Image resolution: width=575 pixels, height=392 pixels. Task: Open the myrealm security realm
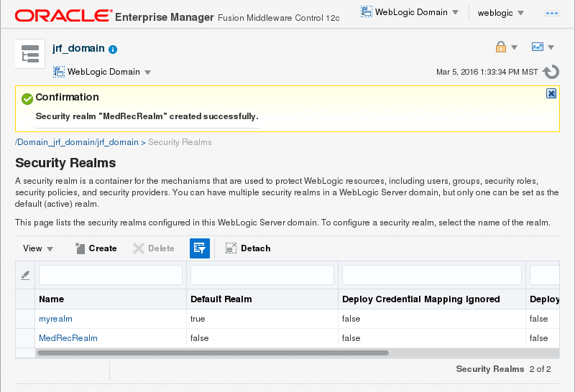tap(55, 319)
